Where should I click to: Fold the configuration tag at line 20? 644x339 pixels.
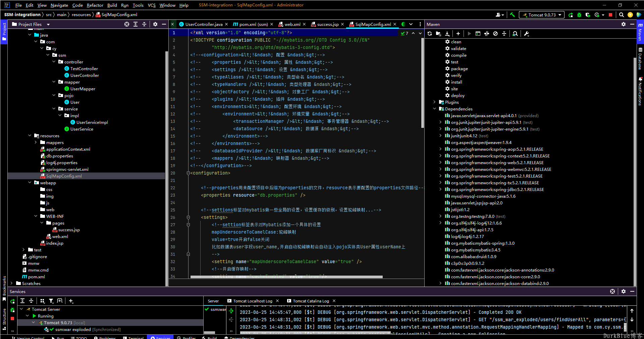[x=188, y=173]
